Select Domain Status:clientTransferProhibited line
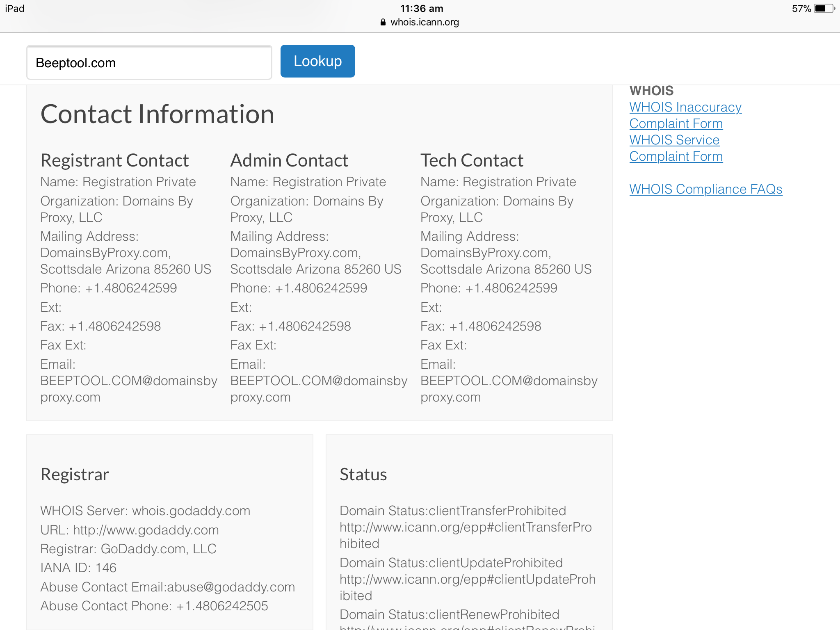Viewport: 840px width, 630px height. click(453, 511)
